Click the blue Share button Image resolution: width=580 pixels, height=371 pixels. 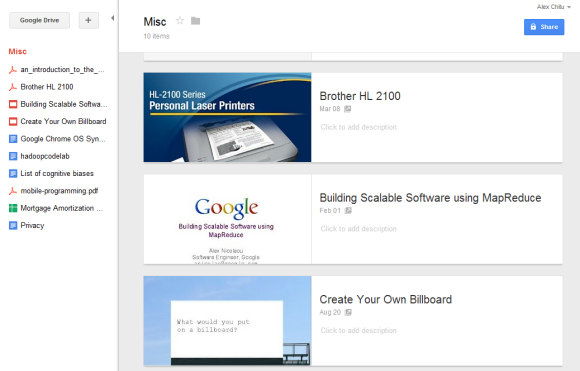pos(544,27)
